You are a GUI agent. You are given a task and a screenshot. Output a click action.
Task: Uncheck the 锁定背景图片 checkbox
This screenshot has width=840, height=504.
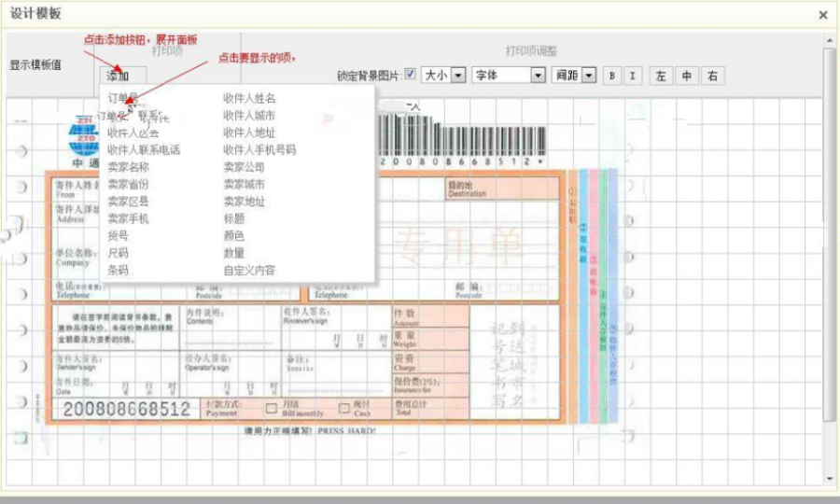coord(411,75)
